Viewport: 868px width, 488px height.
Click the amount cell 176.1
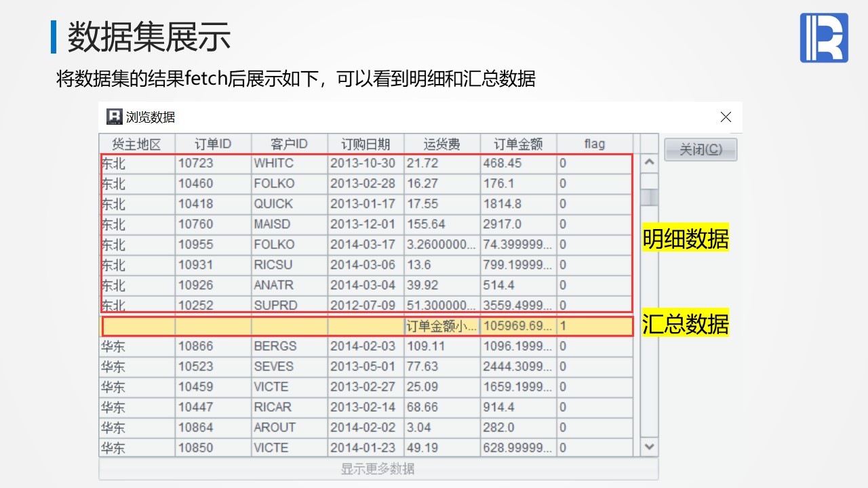coord(519,184)
